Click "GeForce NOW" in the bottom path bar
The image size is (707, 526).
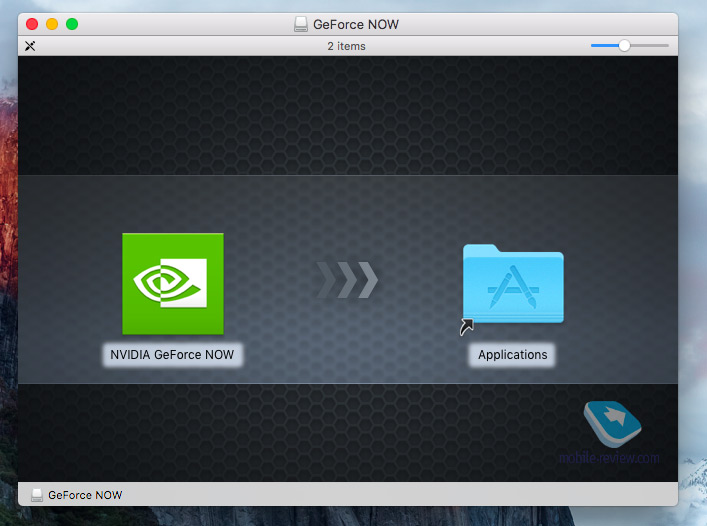tap(85, 495)
